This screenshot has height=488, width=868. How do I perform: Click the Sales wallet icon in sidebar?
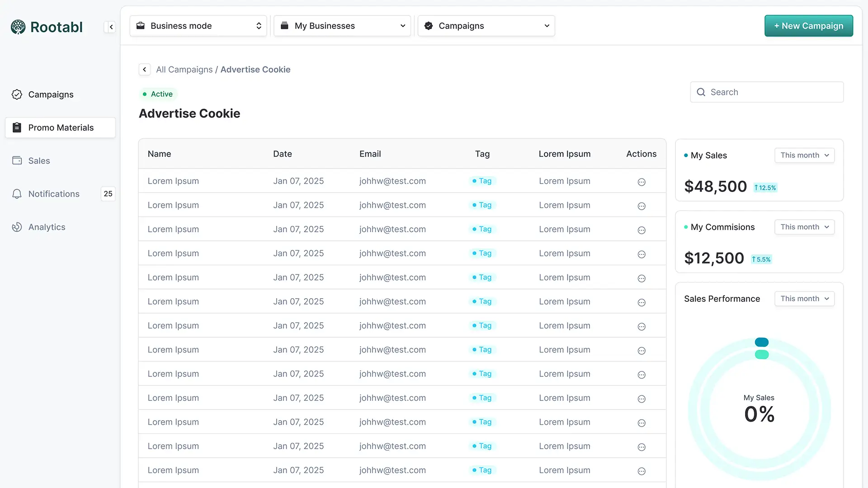tap(17, 160)
